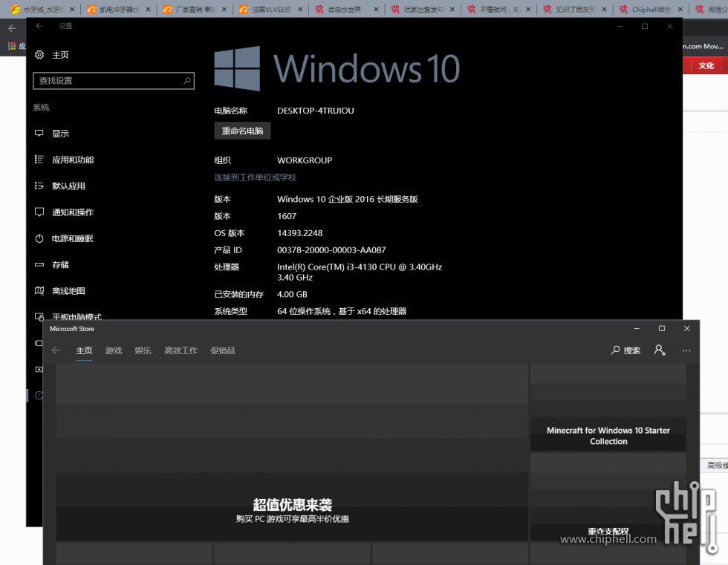Viewport: 728px width, 565px height.
Task: Open the 促销品 tab in Microsoft Store
Action: click(x=222, y=350)
